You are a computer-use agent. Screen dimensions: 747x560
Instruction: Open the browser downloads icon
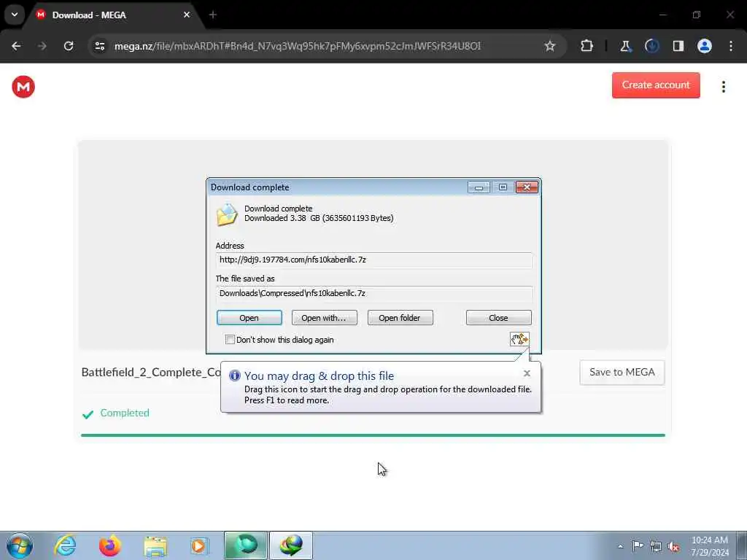coord(651,46)
